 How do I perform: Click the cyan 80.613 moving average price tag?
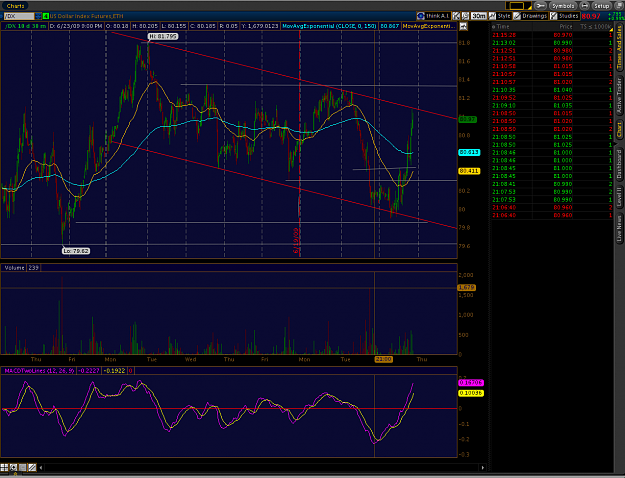[x=469, y=152]
